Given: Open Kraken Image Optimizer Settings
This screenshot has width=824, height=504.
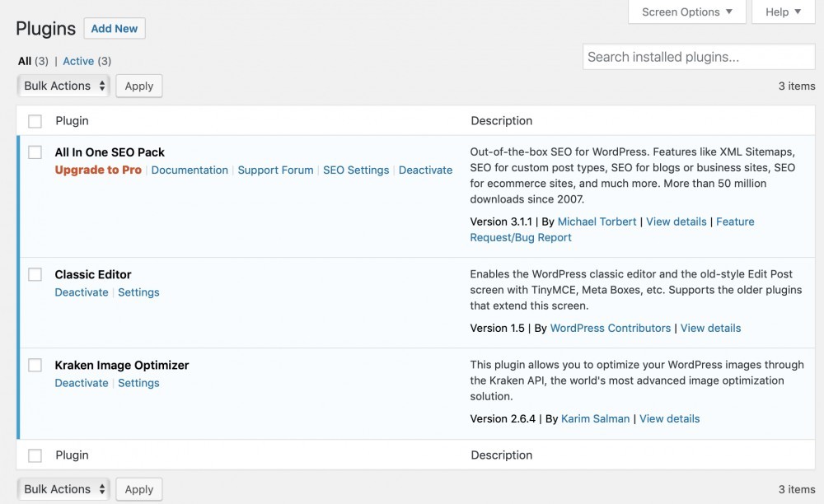Looking at the screenshot, I should tap(138, 383).
